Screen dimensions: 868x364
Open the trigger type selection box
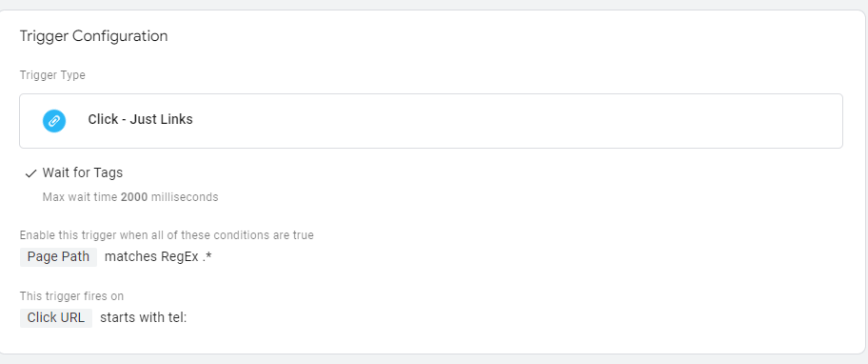431,121
